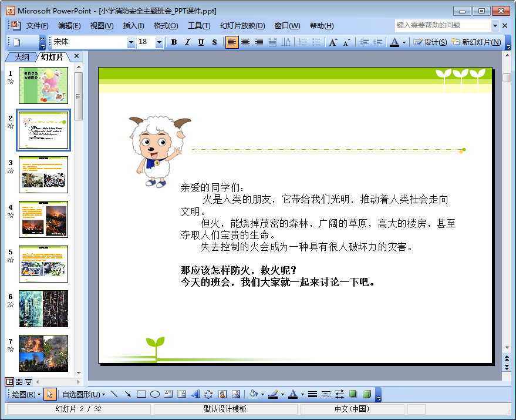The width and height of the screenshot is (516, 420).
Task: Select slide 1 thumbnail
Action: 43,85
